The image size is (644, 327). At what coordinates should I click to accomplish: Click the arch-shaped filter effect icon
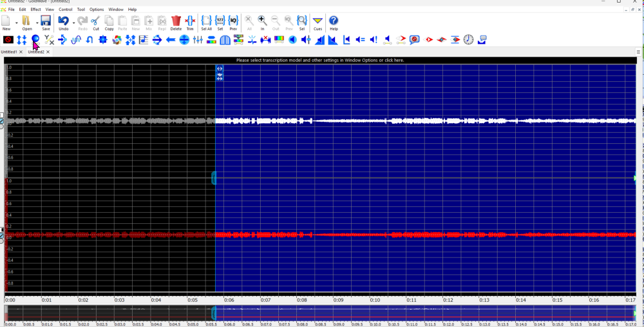coord(225,40)
